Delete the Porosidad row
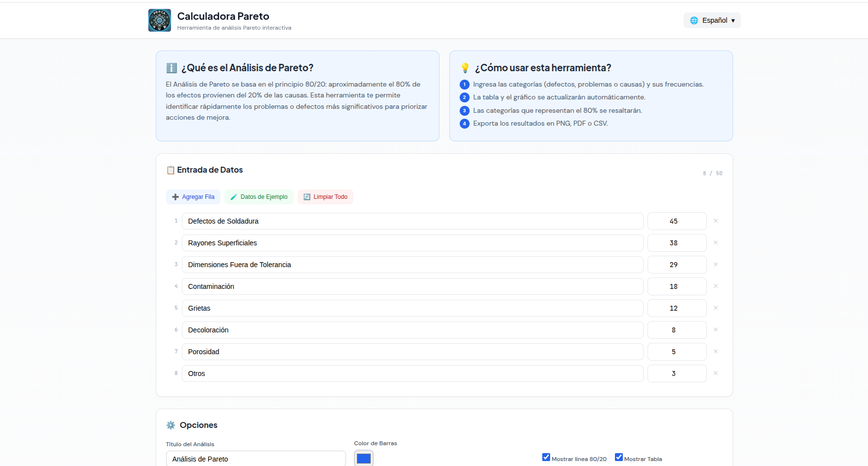This screenshot has width=868, height=466. coord(715,352)
